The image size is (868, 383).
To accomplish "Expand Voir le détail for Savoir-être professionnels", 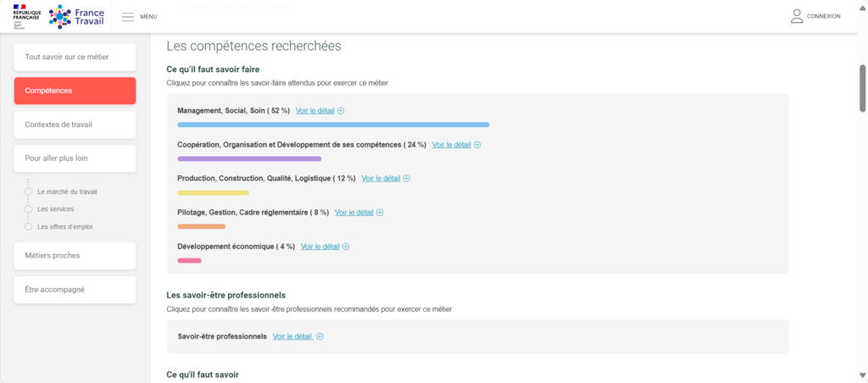I will pos(292,336).
